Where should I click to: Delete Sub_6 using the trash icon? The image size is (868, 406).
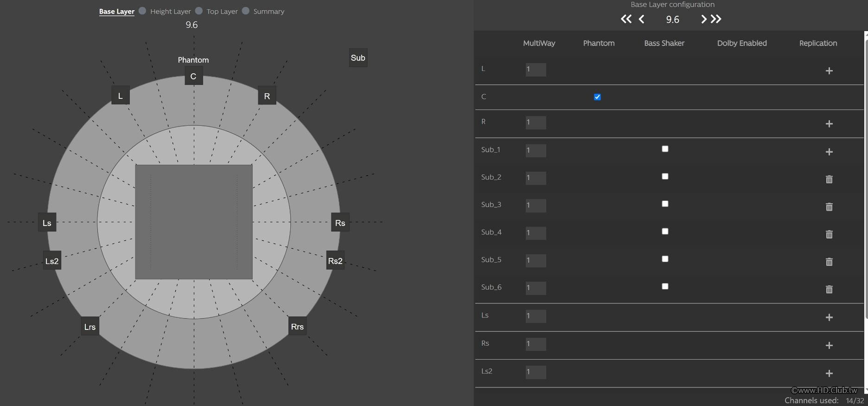point(829,289)
